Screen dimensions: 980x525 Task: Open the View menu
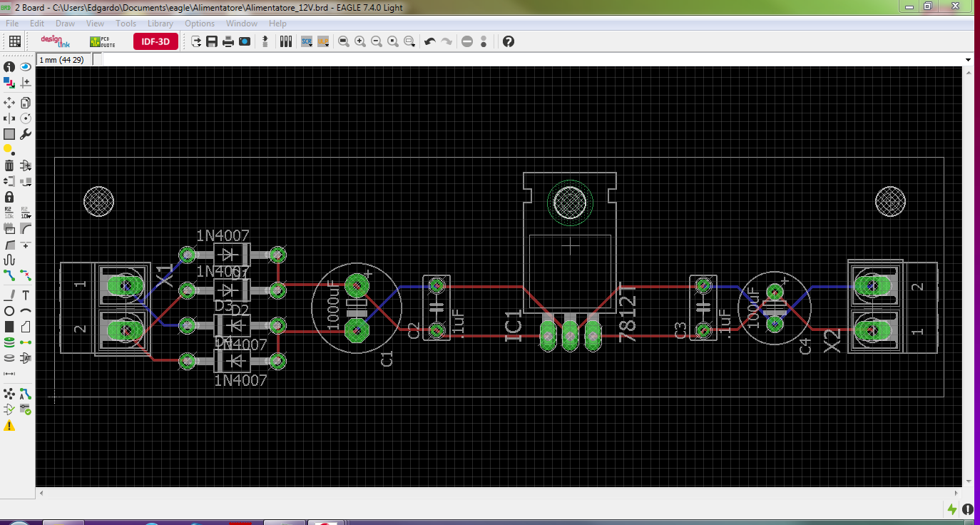click(x=95, y=24)
